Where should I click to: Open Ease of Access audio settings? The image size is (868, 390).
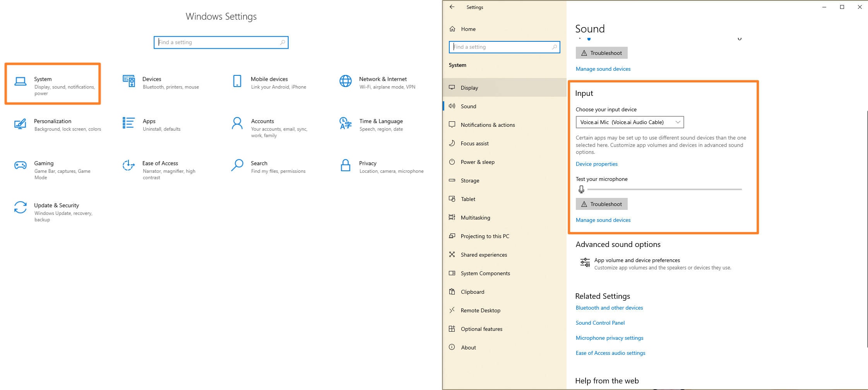point(610,353)
